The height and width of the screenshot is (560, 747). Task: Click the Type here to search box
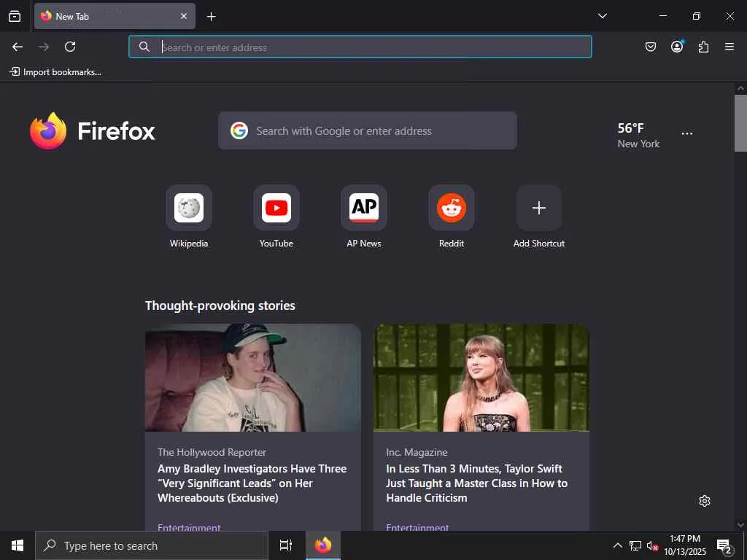[x=152, y=545]
